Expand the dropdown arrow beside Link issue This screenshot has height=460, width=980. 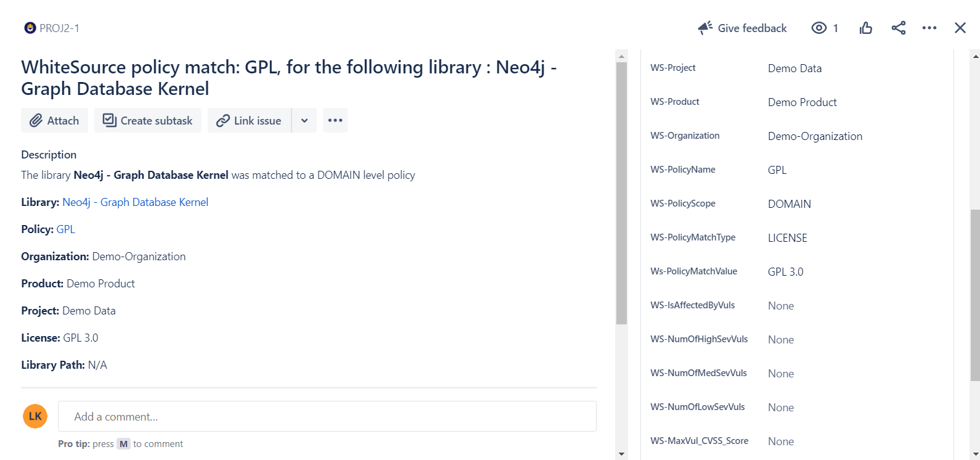tap(304, 120)
